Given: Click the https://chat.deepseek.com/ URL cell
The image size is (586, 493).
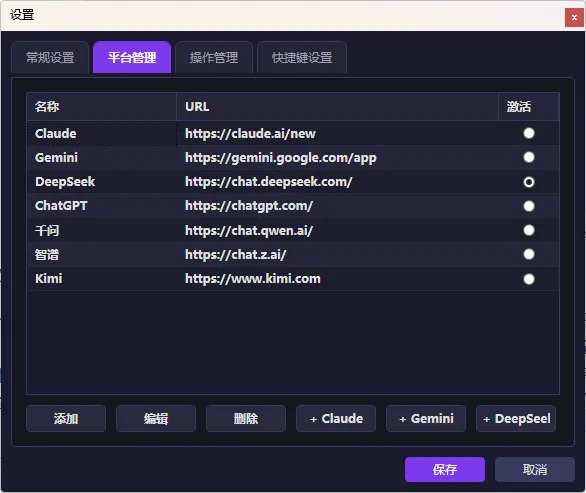Looking at the screenshot, I should coord(337,182).
